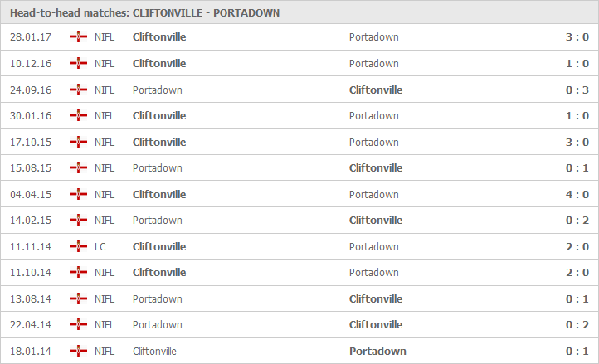Open the 0 : 1 score from 18.01.14
599x364 pixels.
[x=577, y=351]
